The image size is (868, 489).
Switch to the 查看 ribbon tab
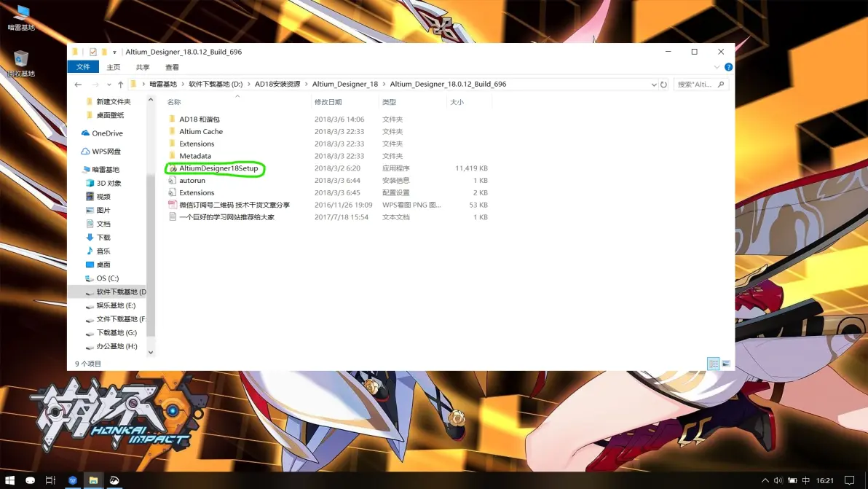[172, 67]
